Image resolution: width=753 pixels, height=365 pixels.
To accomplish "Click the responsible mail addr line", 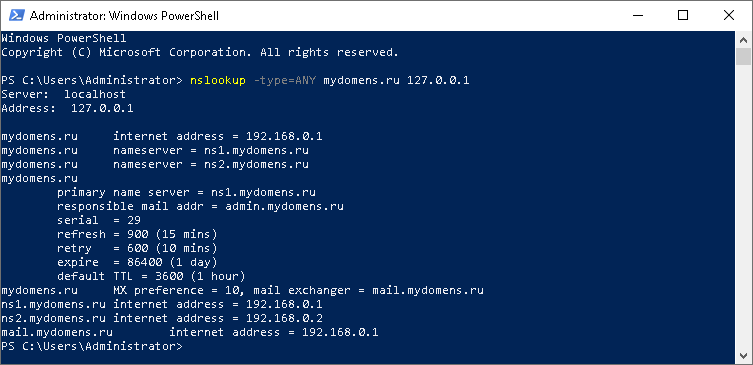I will (x=200, y=206).
